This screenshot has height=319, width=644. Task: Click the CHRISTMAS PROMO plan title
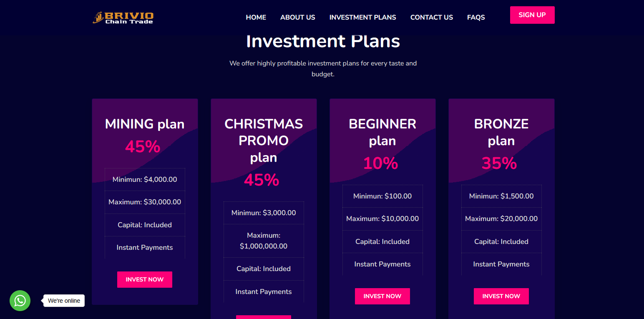pos(264,141)
